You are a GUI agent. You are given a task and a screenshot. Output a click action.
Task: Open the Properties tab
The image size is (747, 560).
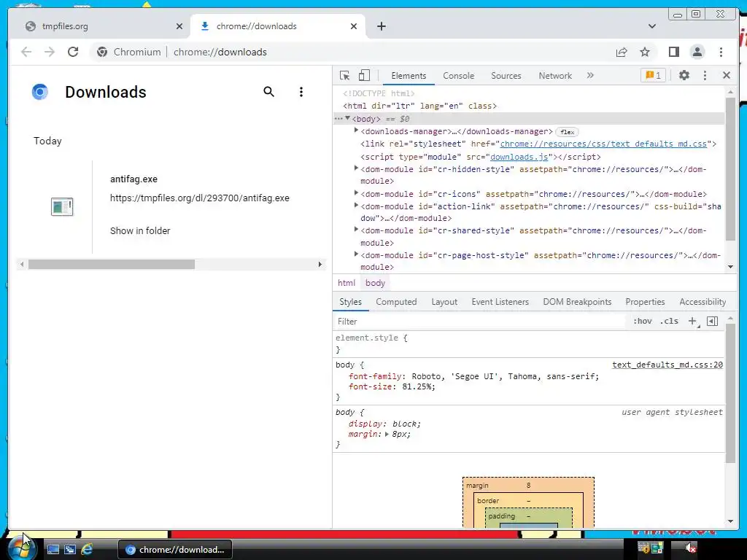tap(645, 302)
